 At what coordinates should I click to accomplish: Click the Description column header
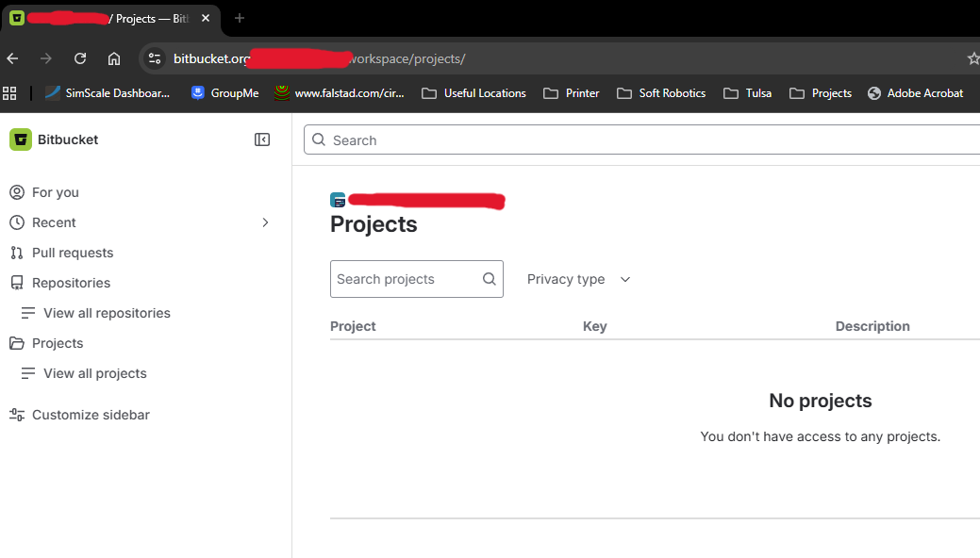coord(872,326)
